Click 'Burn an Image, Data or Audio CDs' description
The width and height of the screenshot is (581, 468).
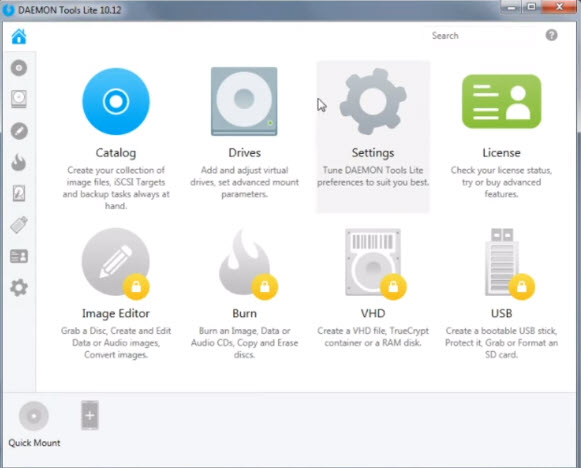(245, 343)
